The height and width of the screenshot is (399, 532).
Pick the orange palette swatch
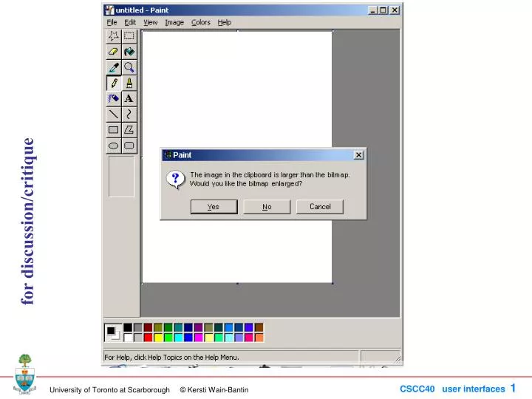259,337
